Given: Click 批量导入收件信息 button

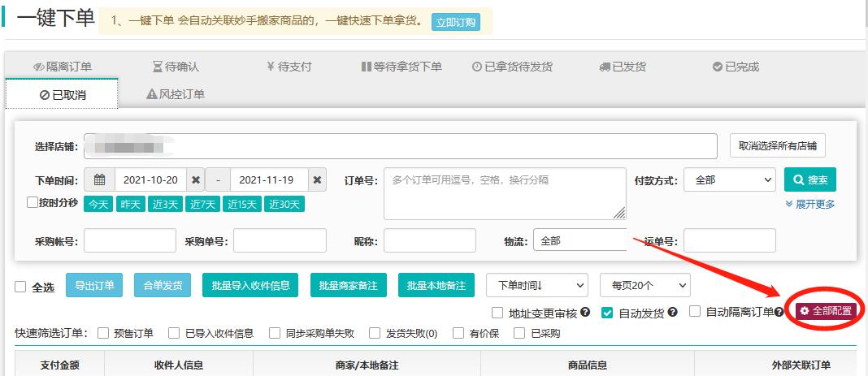Looking at the screenshot, I should (x=250, y=285).
